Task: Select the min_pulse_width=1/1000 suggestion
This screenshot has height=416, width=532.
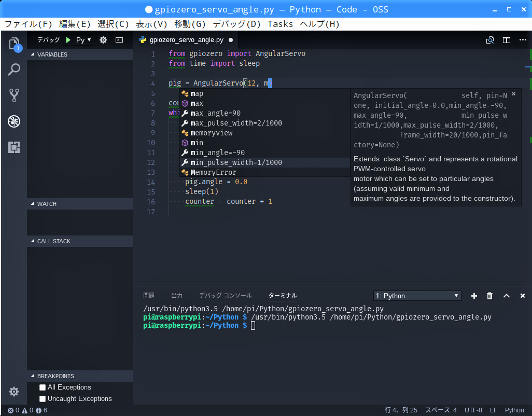Action: coord(264,162)
